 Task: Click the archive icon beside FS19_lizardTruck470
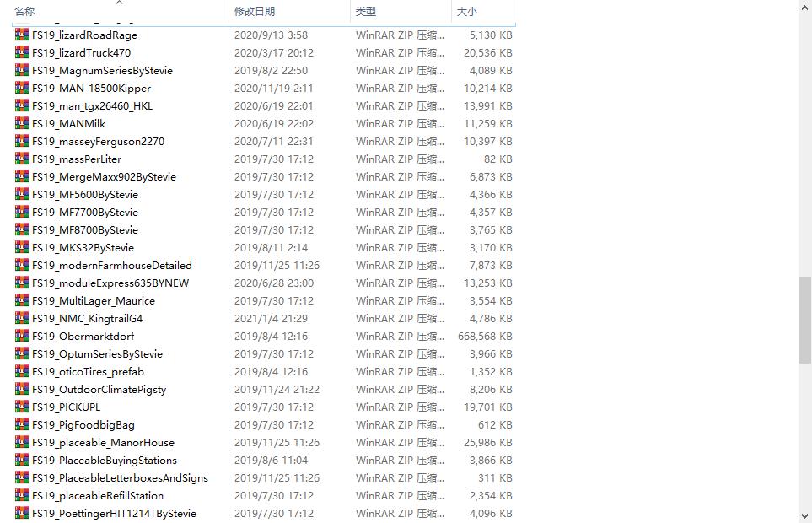point(22,52)
